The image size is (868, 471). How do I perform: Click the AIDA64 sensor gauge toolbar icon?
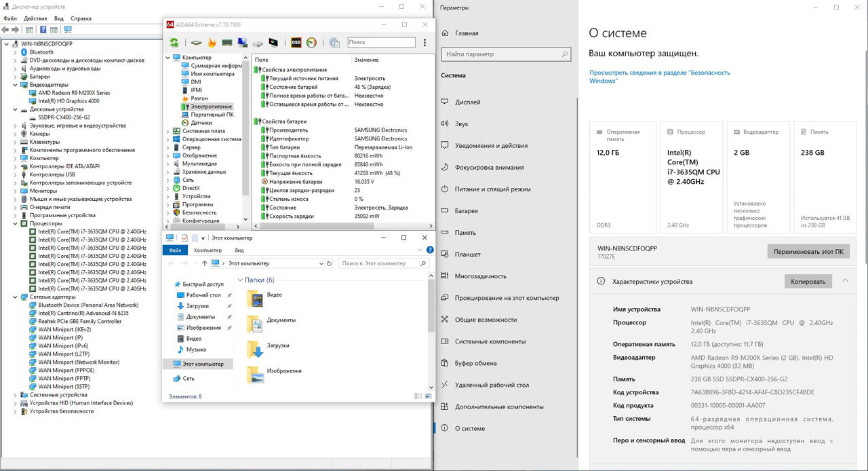tap(311, 43)
